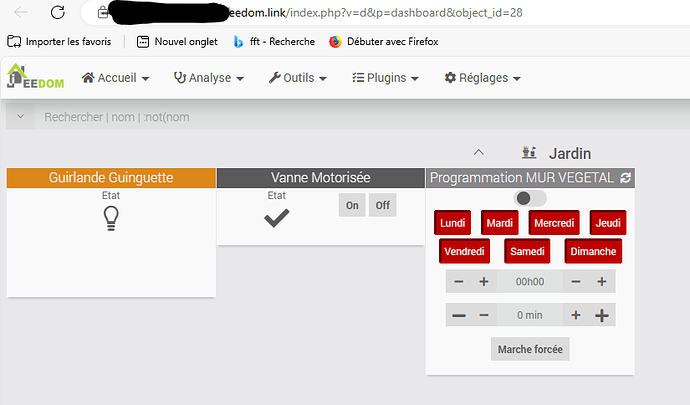Open the Analyse menu
The height and width of the screenshot is (405, 690).
pos(209,78)
